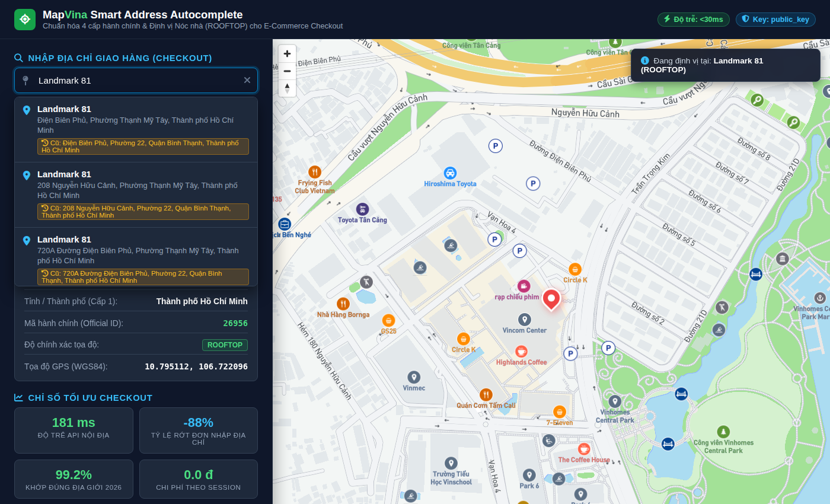Click the 99.2% boundary match card
This screenshot has height=504, width=830.
click(x=74, y=479)
